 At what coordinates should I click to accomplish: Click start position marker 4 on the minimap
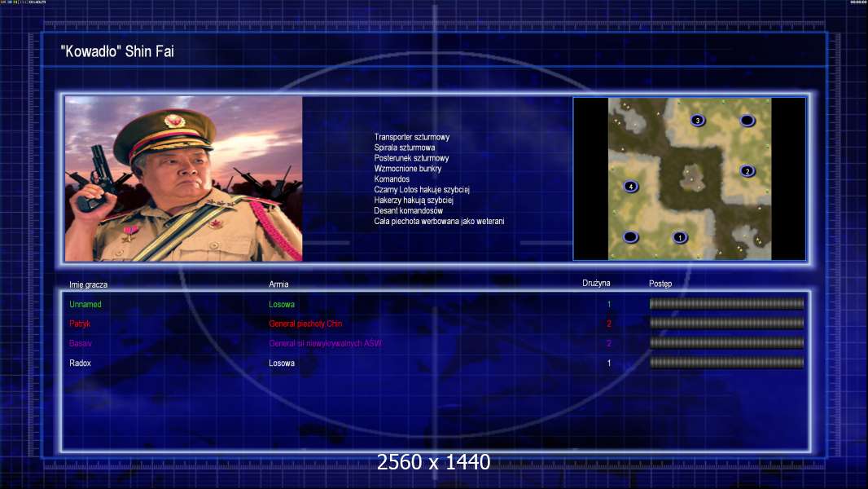point(630,187)
